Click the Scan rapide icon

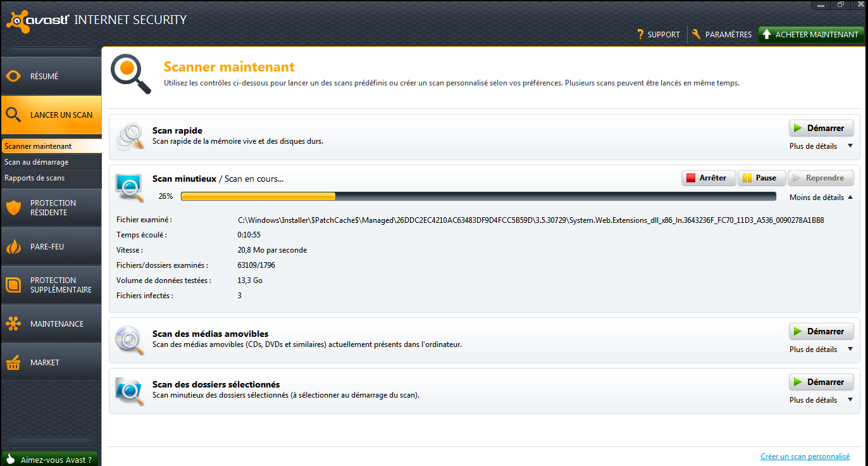click(x=131, y=137)
